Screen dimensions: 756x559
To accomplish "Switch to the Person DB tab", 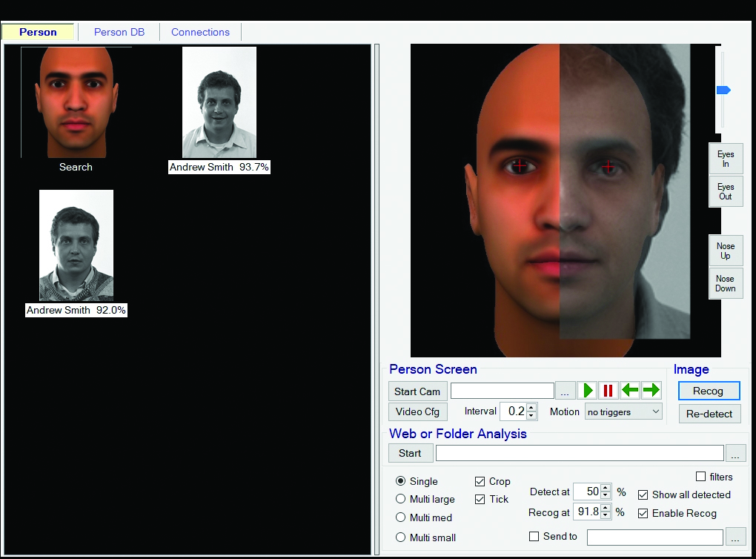I will [x=119, y=32].
